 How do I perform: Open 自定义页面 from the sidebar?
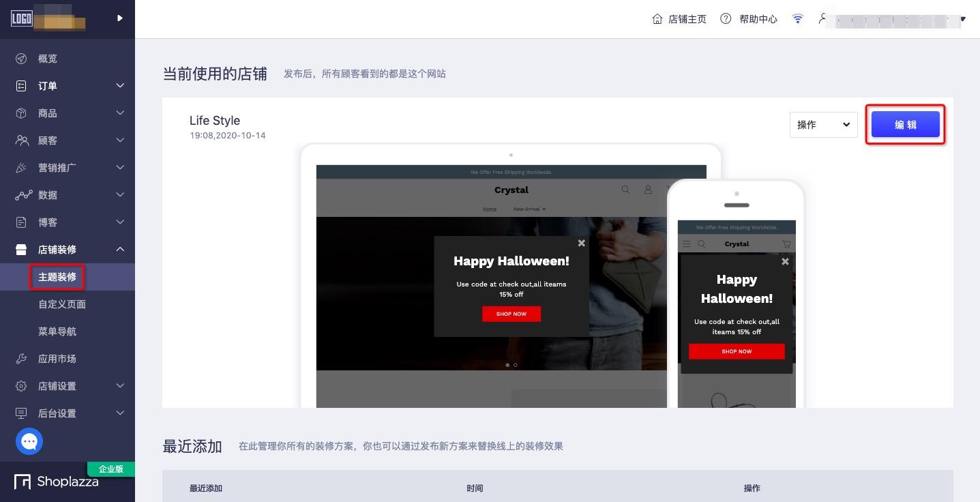62,304
